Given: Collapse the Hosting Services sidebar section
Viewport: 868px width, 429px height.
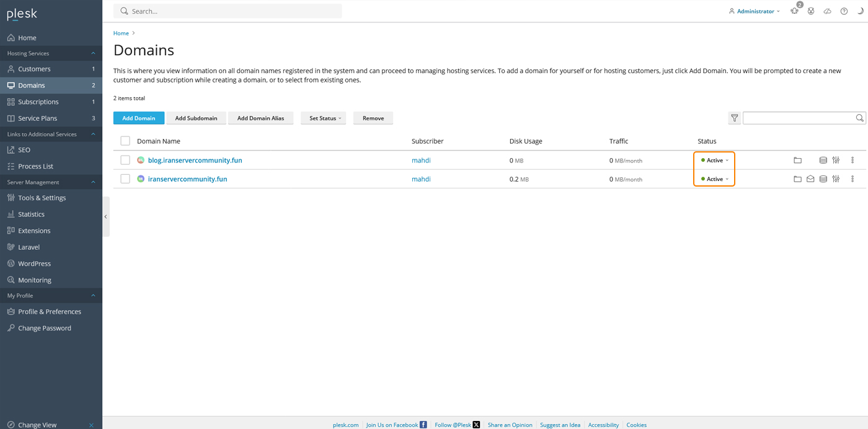Looking at the screenshot, I should click(x=93, y=53).
